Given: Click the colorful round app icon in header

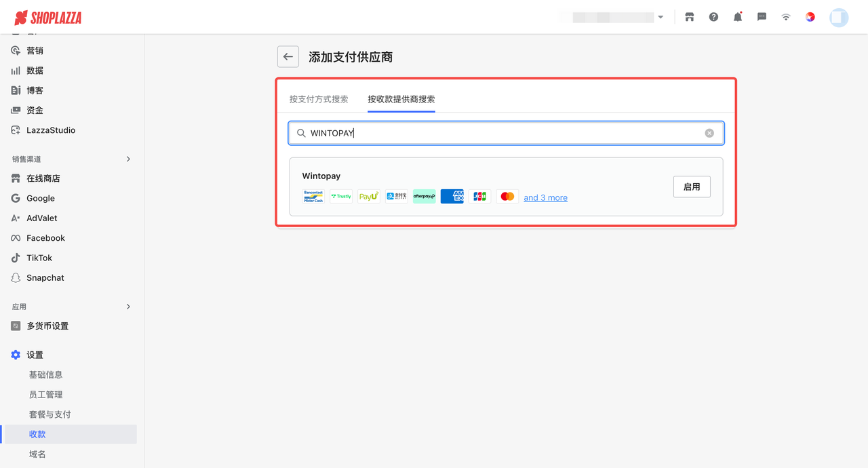Looking at the screenshot, I should coord(810,17).
